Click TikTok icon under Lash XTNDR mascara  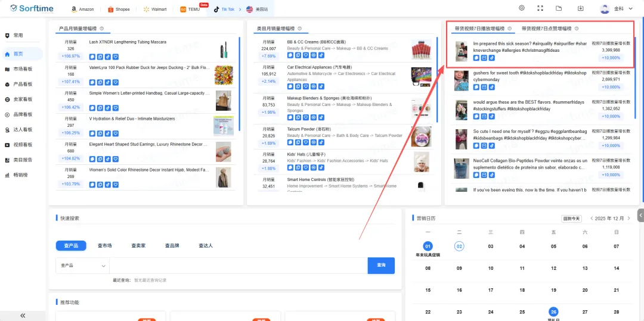coord(108,57)
